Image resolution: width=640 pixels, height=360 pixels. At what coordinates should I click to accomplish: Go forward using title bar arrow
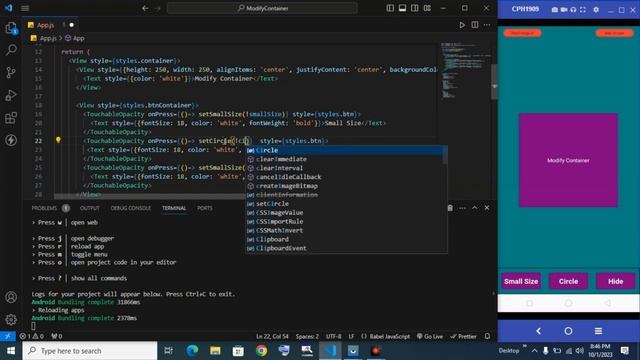[158, 8]
